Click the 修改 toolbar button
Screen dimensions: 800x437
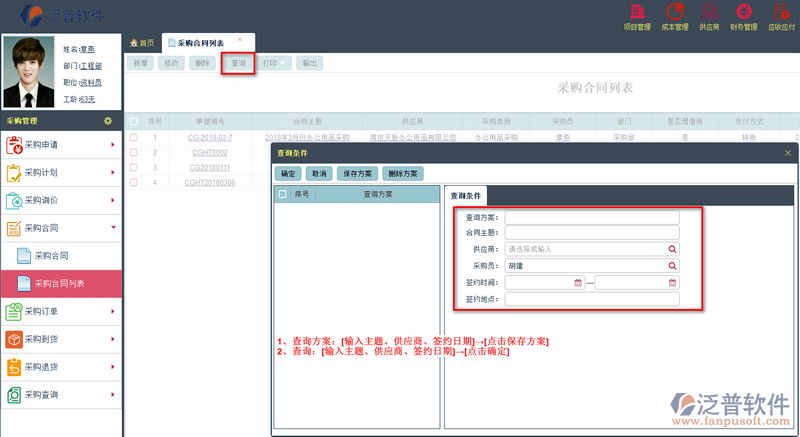pyautogui.click(x=171, y=63)
